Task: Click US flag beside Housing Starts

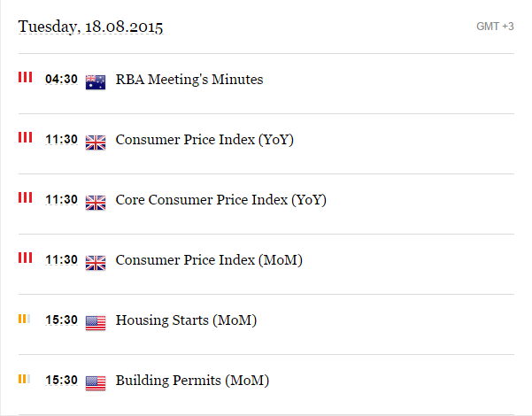Action: click(x=96, y=323)
